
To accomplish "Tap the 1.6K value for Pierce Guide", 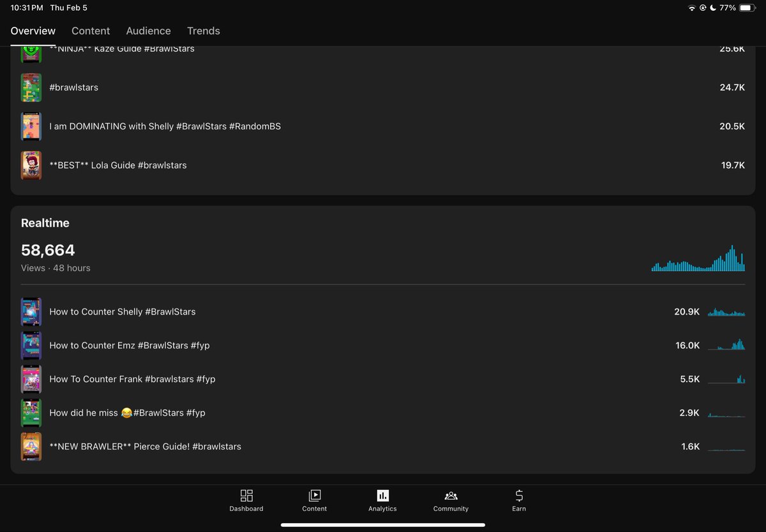I will point(691,447).
